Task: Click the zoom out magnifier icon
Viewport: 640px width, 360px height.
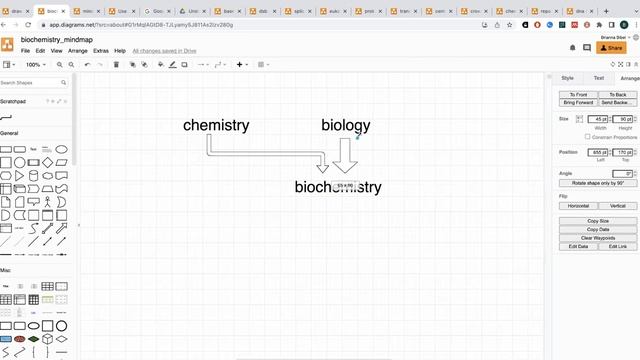Action: click(71, 64)
